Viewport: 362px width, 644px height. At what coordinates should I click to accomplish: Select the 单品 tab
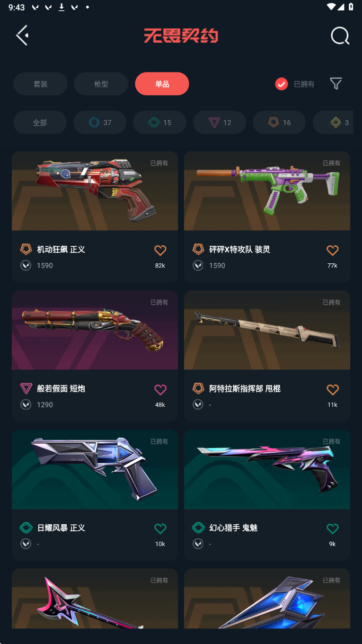pyautogui.click(x=162, y=84)
